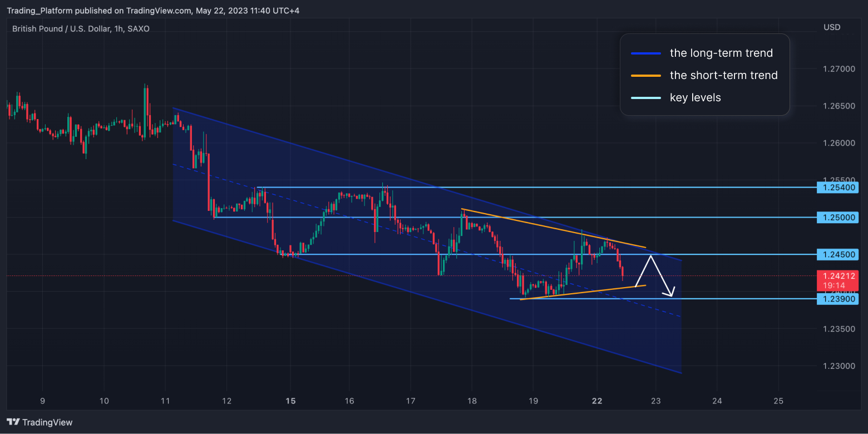Select the upper orange short-term trend line
868x434 pixels.
pyautogui.click(x=553, y=228)
